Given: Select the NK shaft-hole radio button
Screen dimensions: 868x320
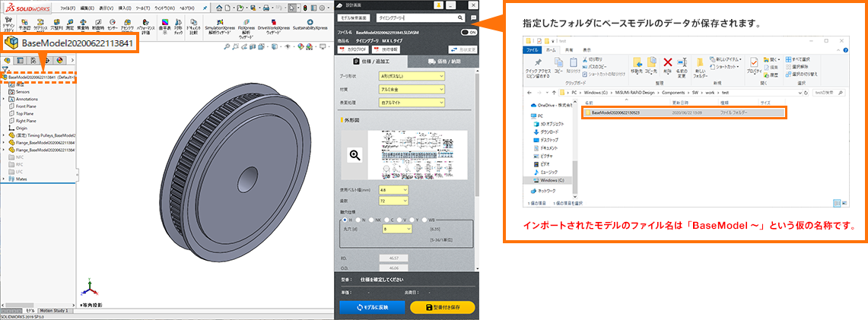Looking at the screenshot, I should click(371, 220).
